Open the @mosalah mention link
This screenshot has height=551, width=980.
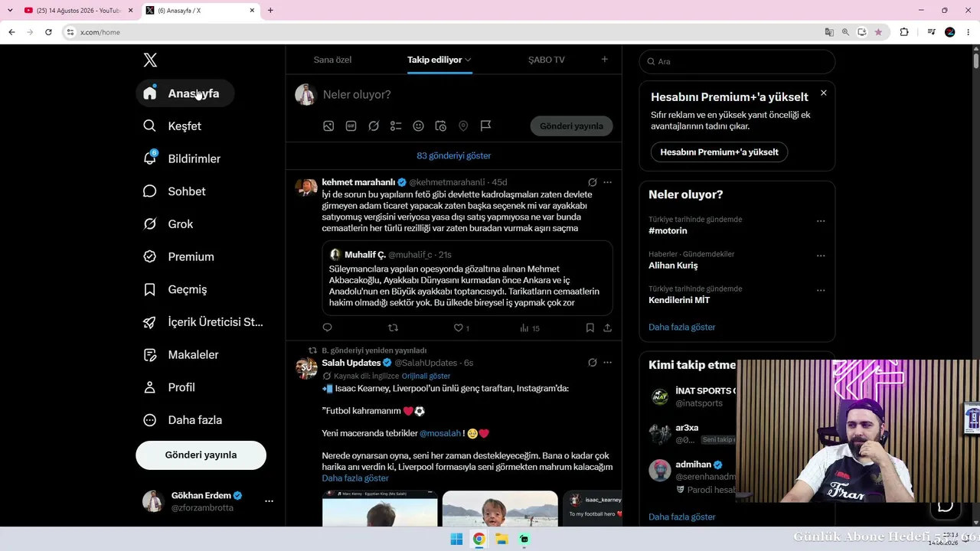[x=440, y=433]
